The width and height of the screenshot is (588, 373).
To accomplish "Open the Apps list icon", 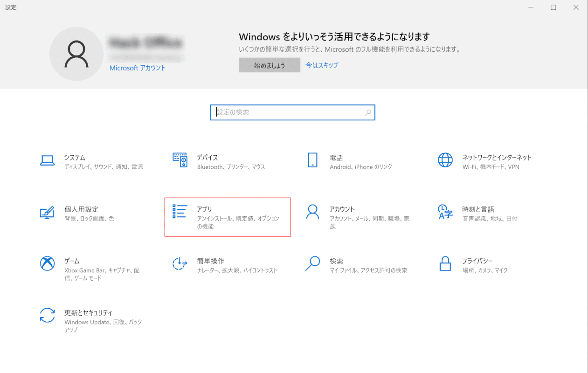I will tap(180, 211).
